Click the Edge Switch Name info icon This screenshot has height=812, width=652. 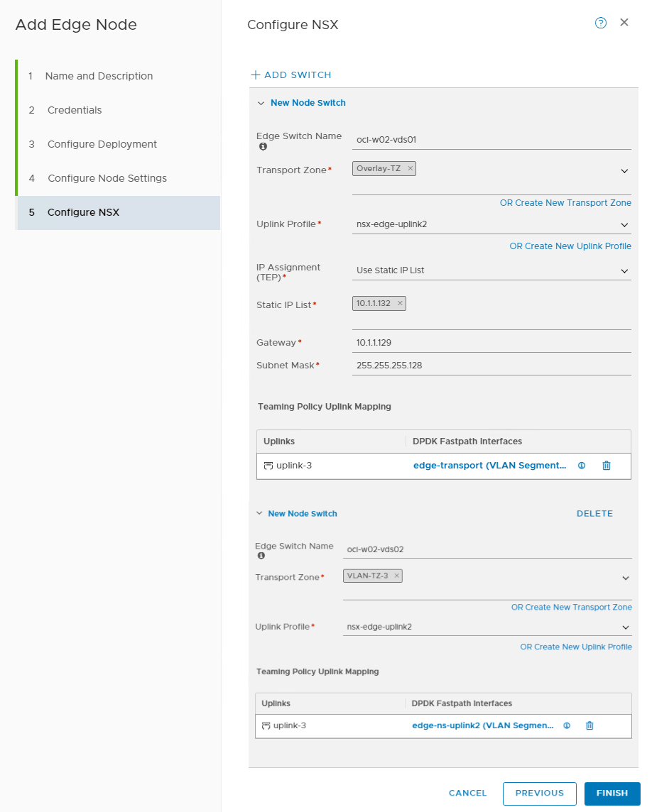click(263, 146)
